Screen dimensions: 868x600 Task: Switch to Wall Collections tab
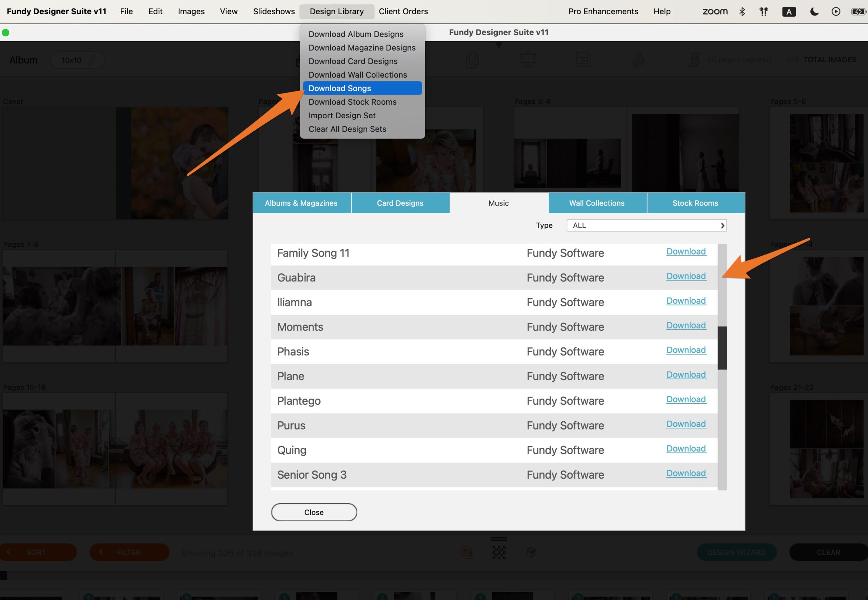[597, 203]
